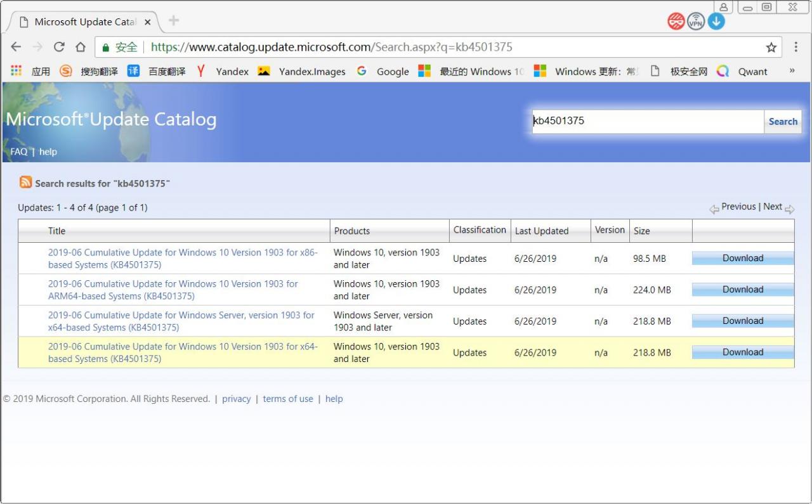812x504 pixels.
Task: Open the ARM64-based Systems KB4501375 update link
Action: tap(173, 290)
